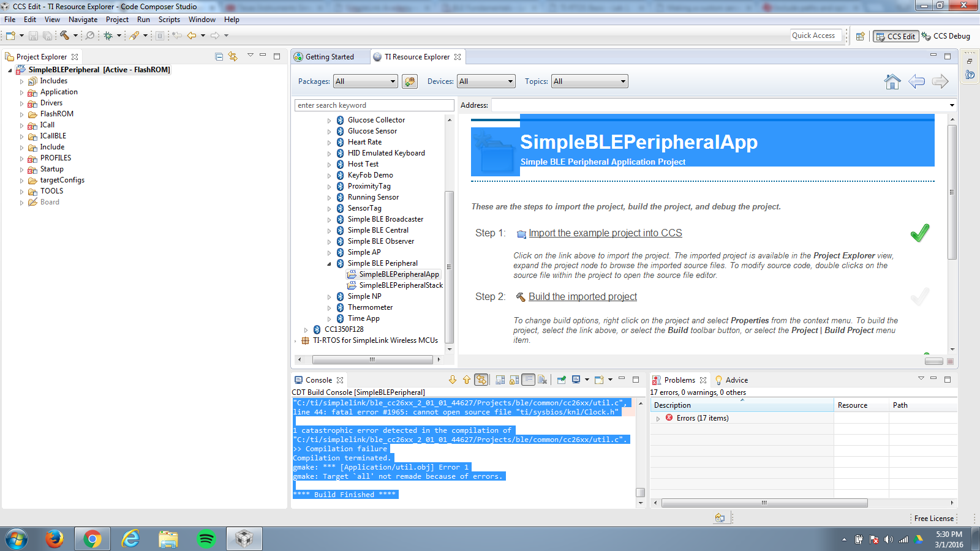Select the FlashROM folder in Project Explorer
The height and width of the screenshot is (551, 980).
(x=57, y=114)
